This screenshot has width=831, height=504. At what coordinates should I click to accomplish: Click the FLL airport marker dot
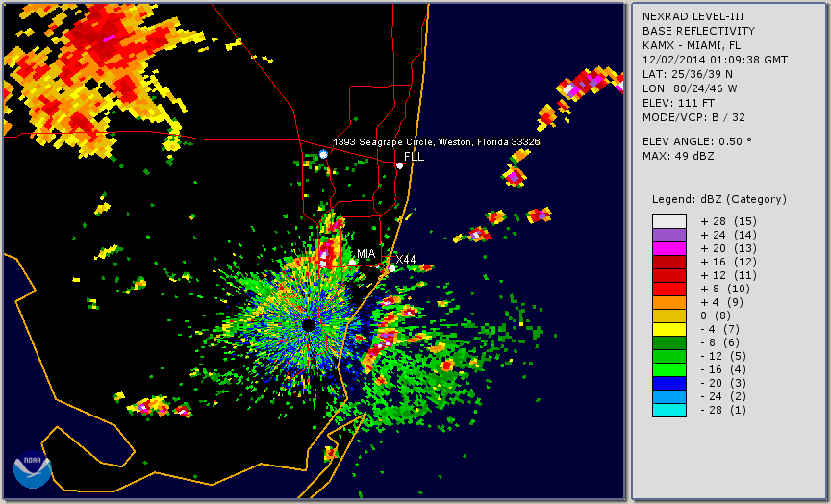[400, 165]
